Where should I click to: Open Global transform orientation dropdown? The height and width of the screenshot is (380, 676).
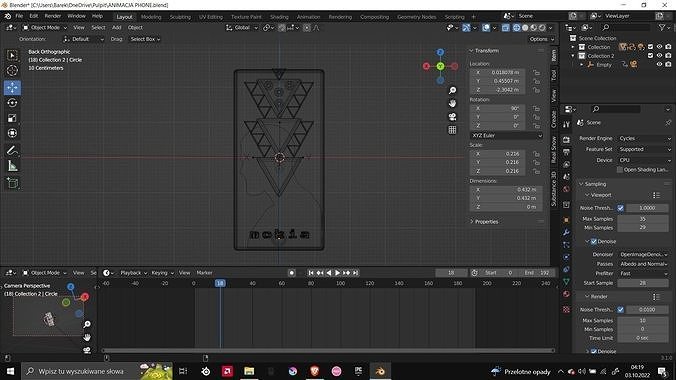pyautogui.click(x=241, y=27)
